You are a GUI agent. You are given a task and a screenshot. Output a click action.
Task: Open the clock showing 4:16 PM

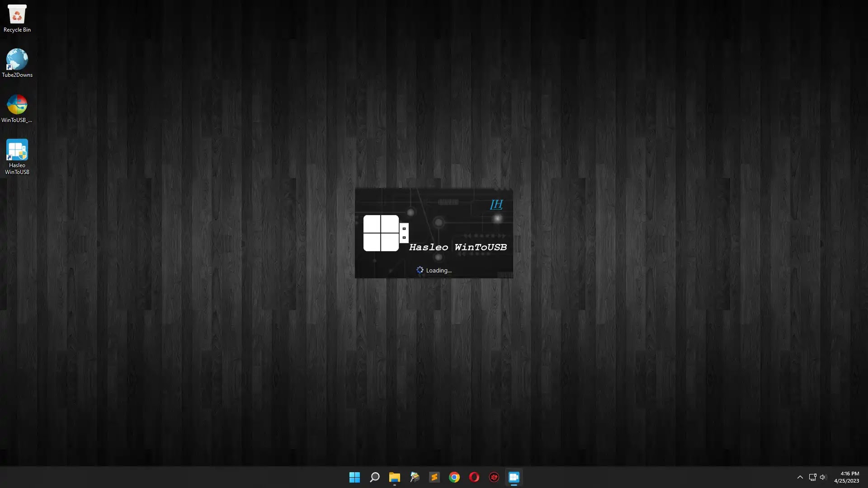846,477
